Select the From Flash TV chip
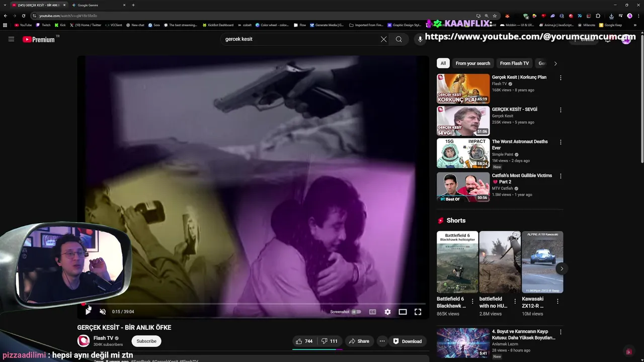The height and width of the screenshot is (362, 644). [x=514, y=63]
